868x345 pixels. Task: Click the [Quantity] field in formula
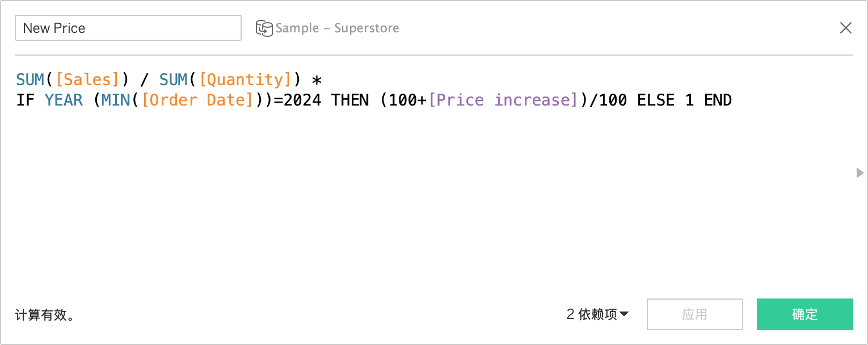coord(245,79)
